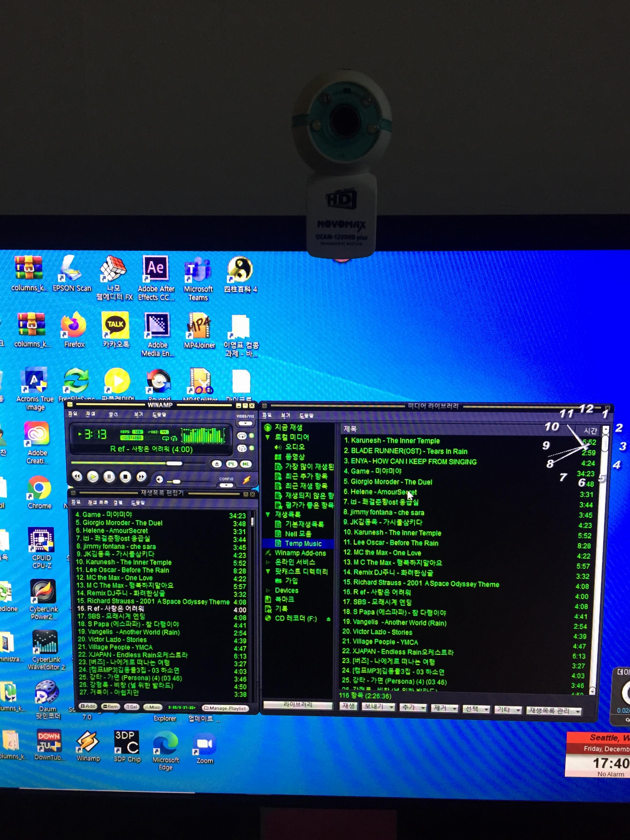Image resolution: width=630 pixels, height=840 pixels.
Task: Skip to next track in Winamp
Action: (x=141, y=477)
